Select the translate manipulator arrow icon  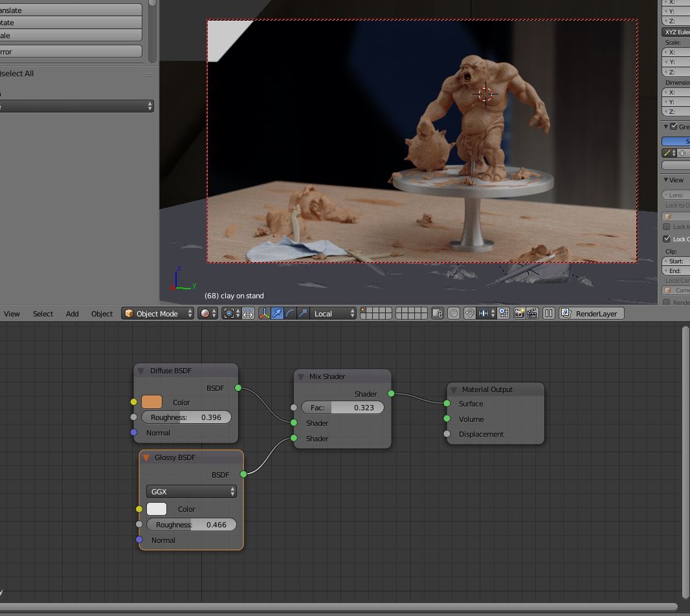[x=277, y=313]
